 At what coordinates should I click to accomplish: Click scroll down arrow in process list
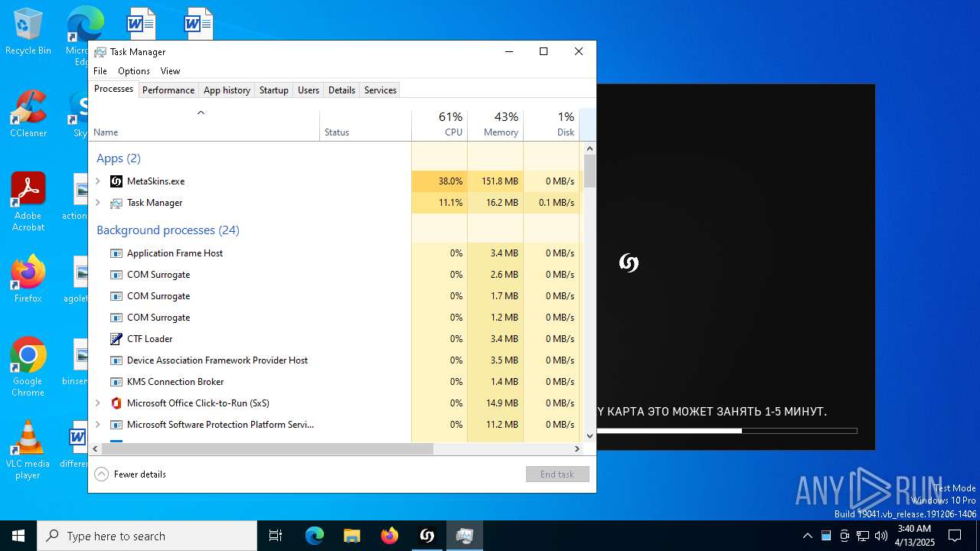(590, 436)
